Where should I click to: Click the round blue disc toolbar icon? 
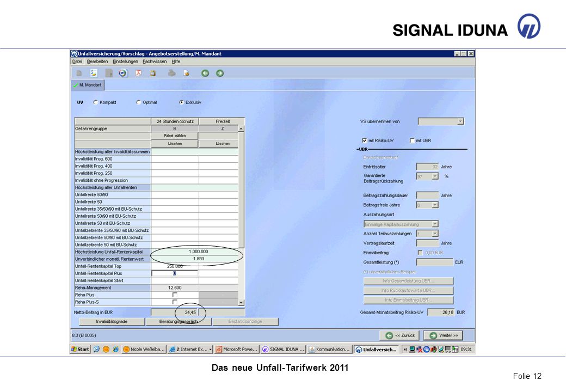point(123,73)
